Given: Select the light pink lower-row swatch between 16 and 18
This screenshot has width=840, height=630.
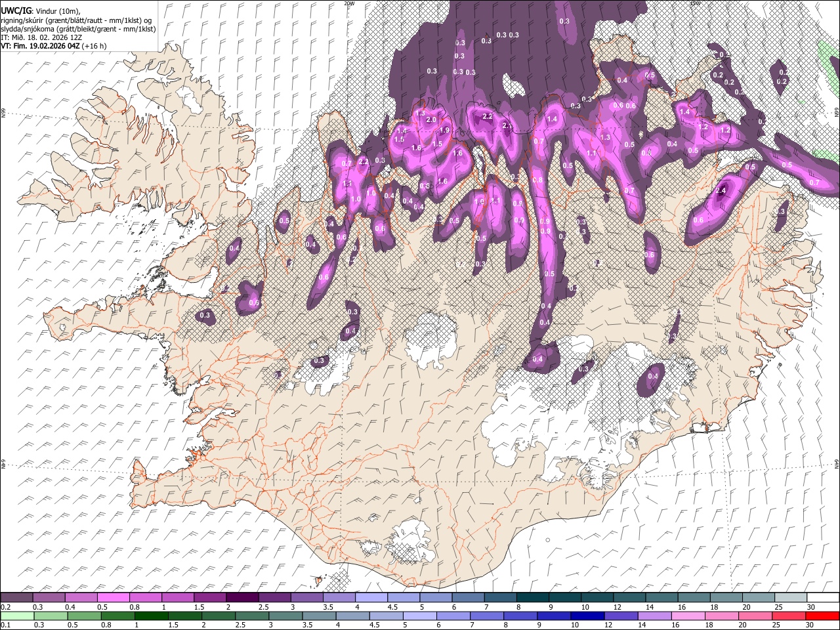Looking at the screenshot, I should click(688, 616).
